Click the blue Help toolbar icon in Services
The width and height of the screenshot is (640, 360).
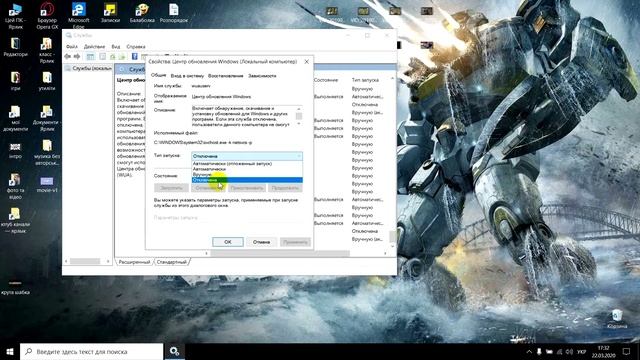click(134, 56)
